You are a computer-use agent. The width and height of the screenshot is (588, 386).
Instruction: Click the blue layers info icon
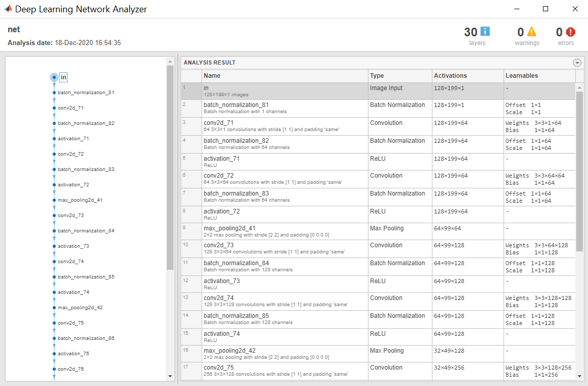click(x=485, y=32)
